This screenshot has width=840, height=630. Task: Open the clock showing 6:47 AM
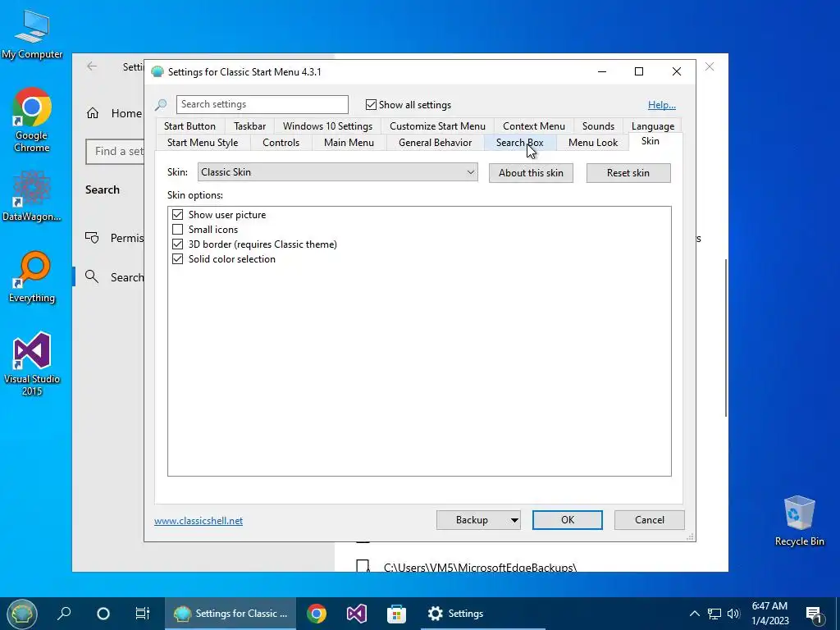pos(769,614)
